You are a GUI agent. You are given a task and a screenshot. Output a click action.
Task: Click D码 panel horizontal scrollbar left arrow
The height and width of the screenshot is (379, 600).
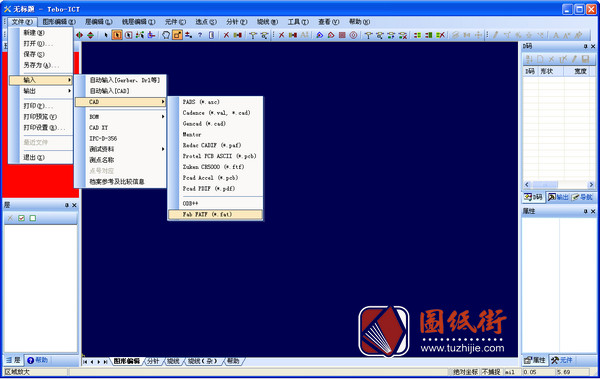[527, 185]
